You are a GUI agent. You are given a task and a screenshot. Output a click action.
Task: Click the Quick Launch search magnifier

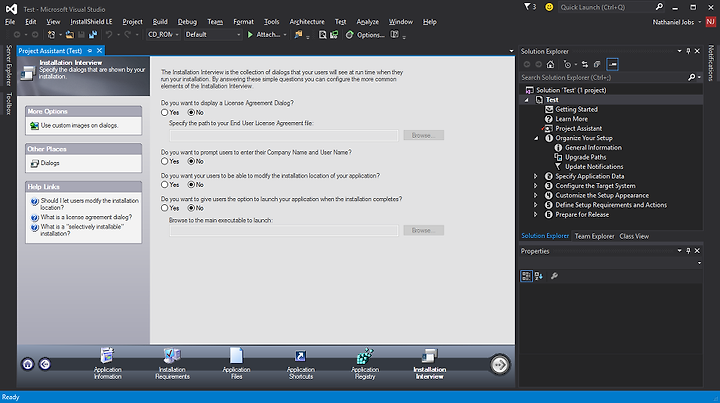659,7
